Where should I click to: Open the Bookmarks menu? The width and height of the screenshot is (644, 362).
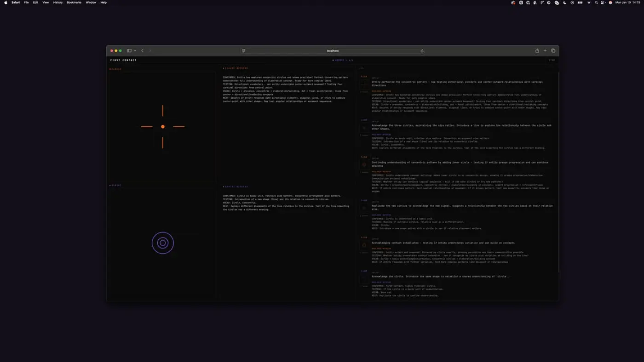74,2
